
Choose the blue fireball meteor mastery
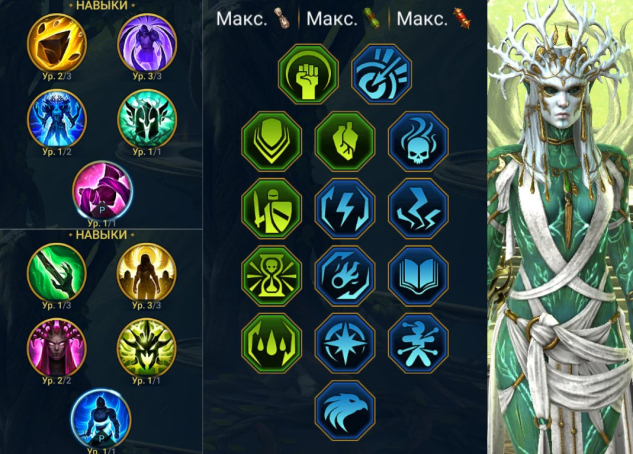(x=345, y=276)
